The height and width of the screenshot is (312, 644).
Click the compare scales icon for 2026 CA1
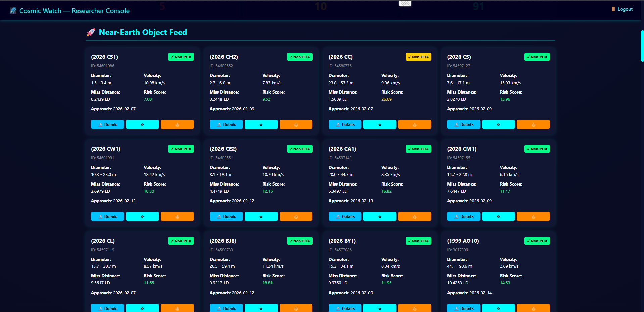coord(414,216)
